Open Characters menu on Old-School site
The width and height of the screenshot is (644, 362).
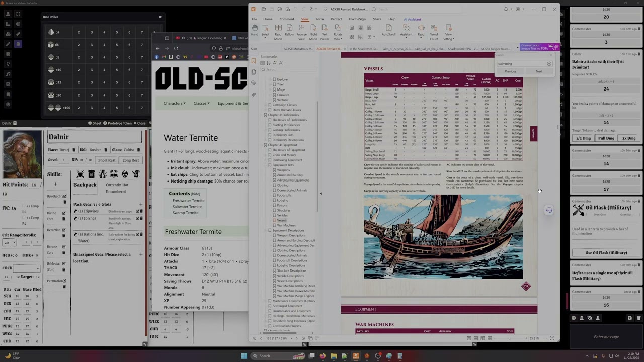point(174,103)
